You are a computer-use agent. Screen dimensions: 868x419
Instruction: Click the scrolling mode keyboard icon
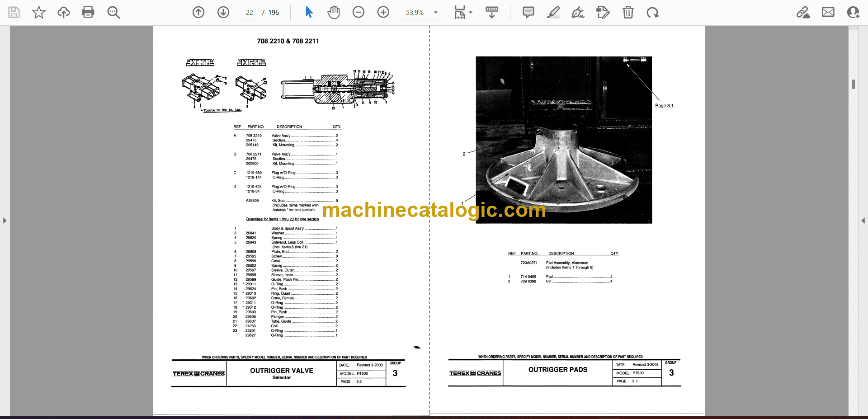[x=492, y=12]
